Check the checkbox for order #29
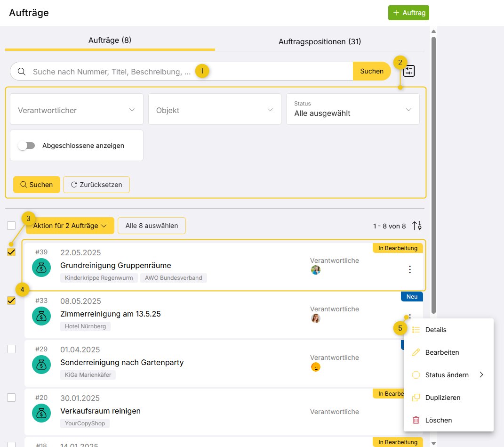 coord(11,349)
